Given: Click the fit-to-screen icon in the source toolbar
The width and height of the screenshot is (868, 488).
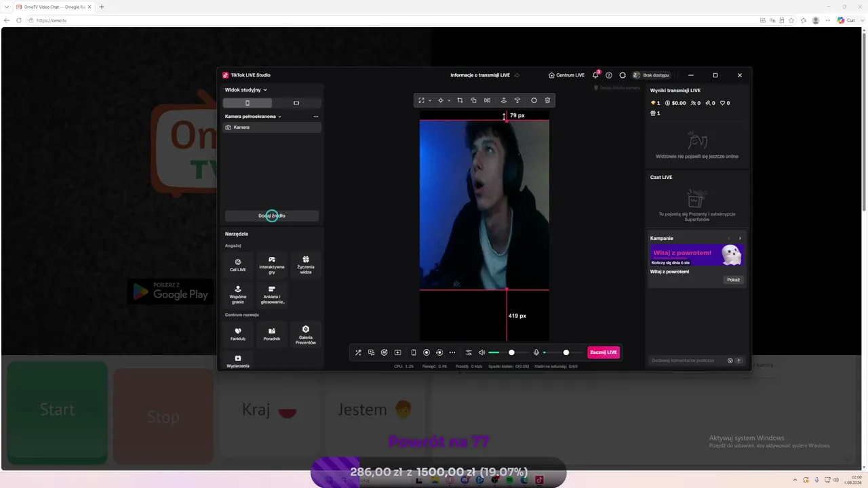Looking at the screenshot, I should coord(421,100).
